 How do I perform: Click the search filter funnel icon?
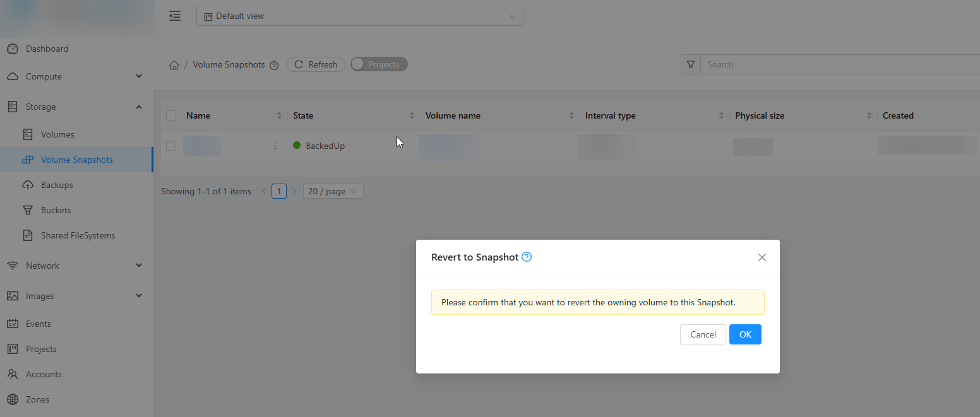(691, 64)
